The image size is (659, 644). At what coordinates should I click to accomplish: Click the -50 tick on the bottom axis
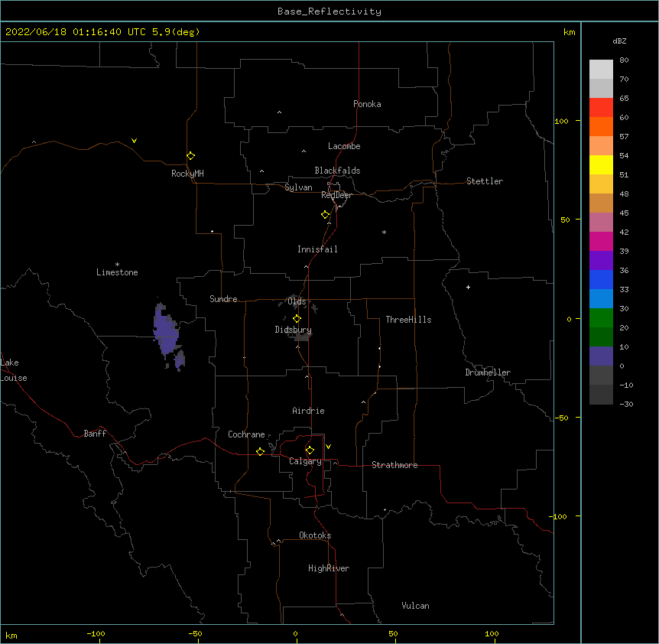coord(195,633)
